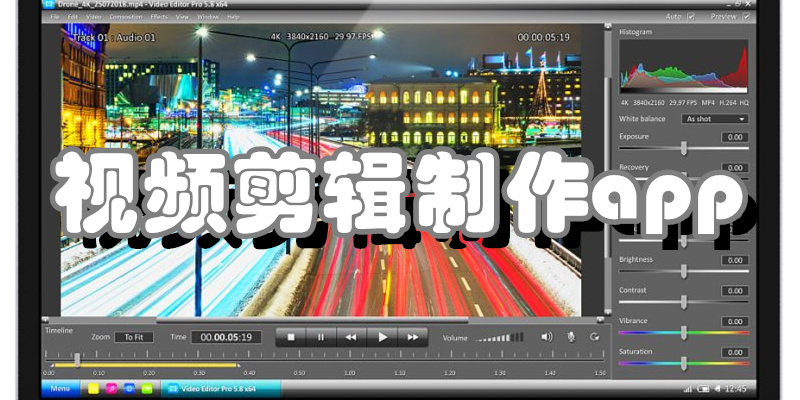Screen dimensions: 800x400
Task: Click the 1.00 mark on the timeline ruler
Action: [x=349, y=373]
